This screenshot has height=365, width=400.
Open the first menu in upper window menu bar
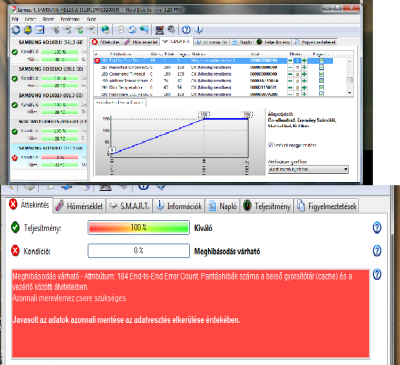click(x=15, y=19)
